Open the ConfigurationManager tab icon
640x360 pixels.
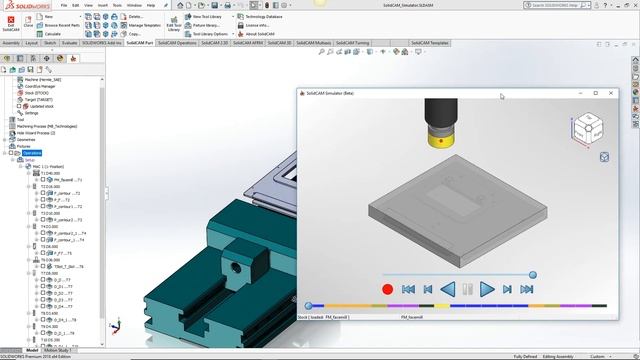(x=33, y=58)
